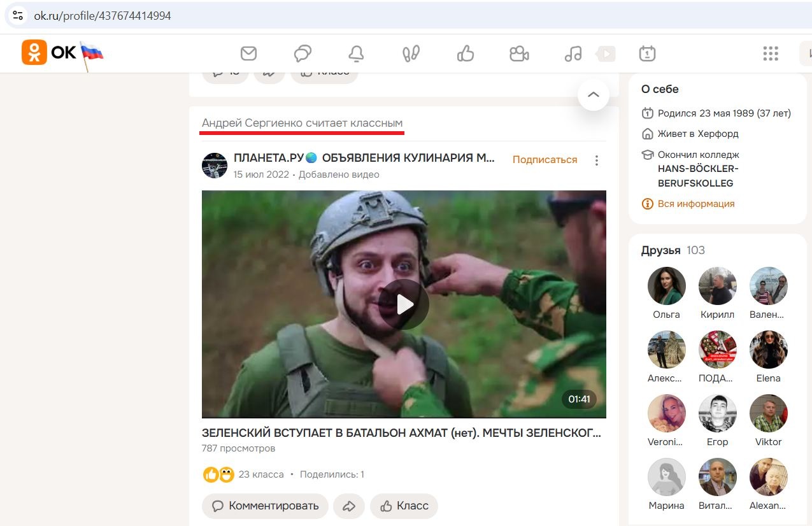Open the Guests footprints icon
This screenshot has width=812, height=526.
pos(411,53)
